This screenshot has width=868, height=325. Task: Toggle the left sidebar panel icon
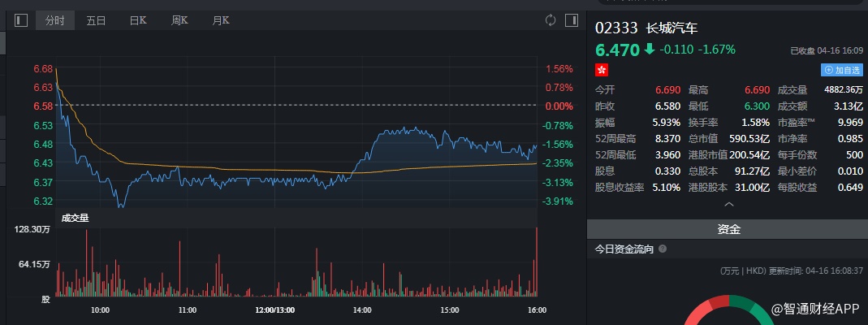[21, 20]
